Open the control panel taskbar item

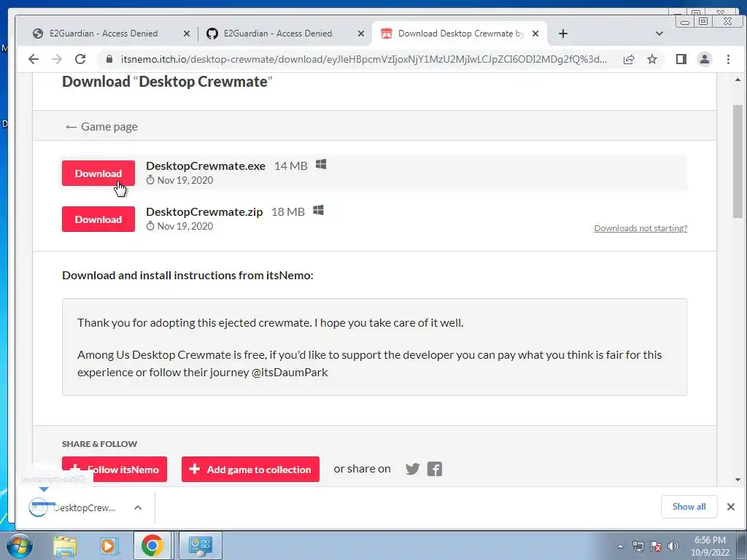click(x=200, y=545)
